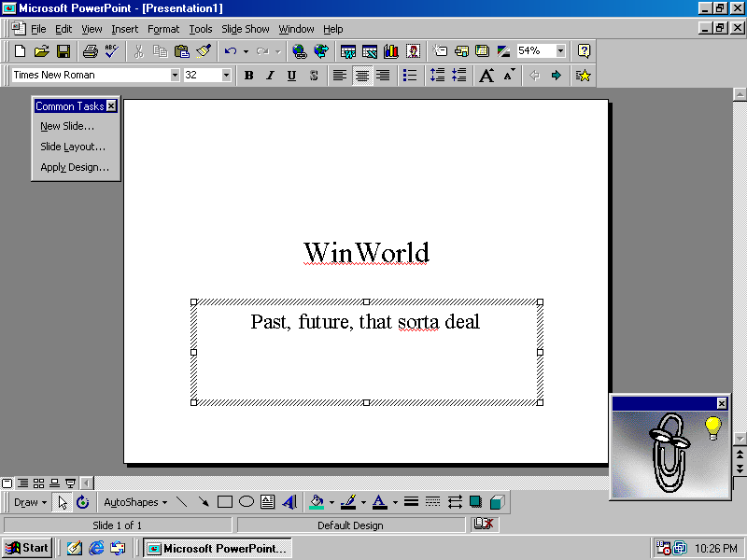Center-align the text
This screenshot has height=560, width=747.
click(362, 76)
